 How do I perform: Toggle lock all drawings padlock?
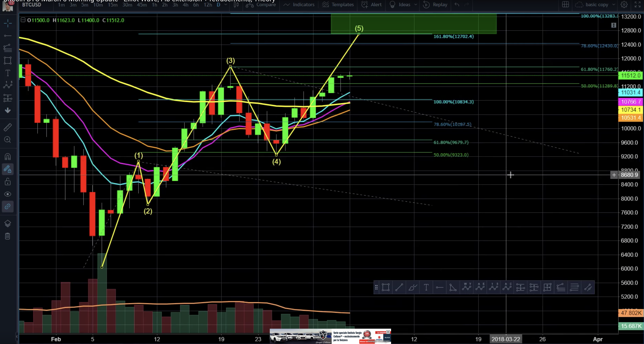tap(8, 182)
